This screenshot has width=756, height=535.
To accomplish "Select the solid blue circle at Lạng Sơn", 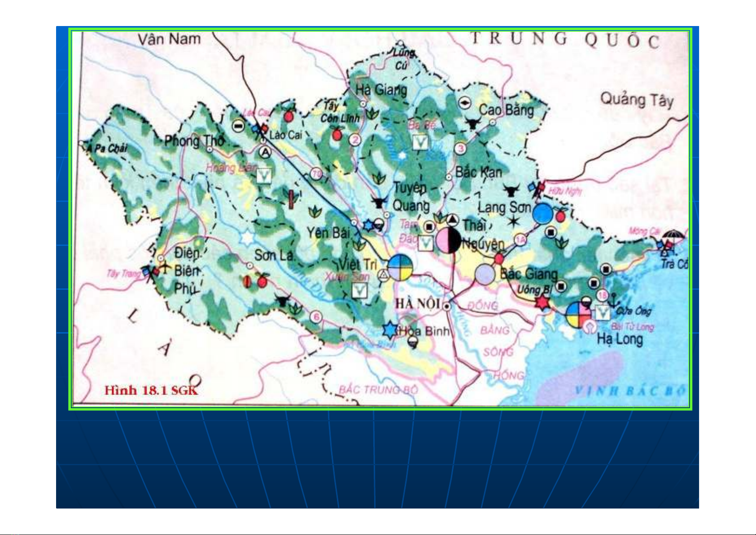I will pos(543,214).
